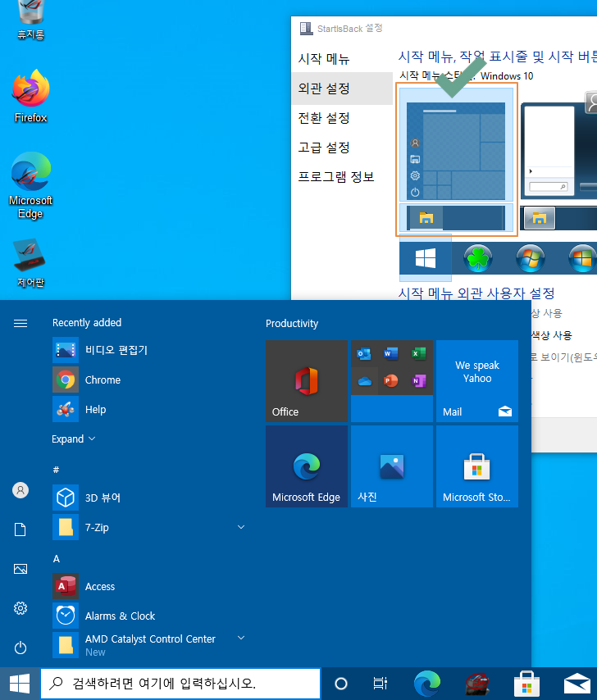
Task: Click the taskbar search input field
Action: point(180,684)
